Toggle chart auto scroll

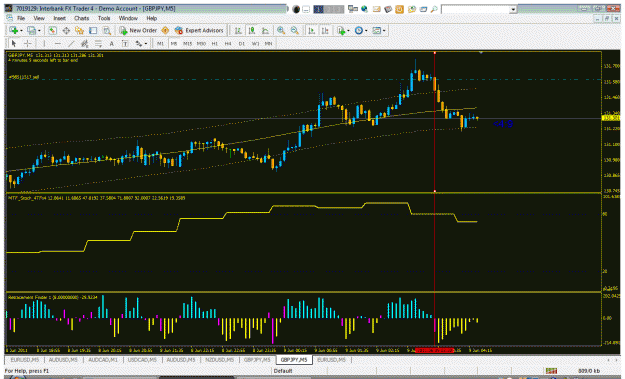311,30
